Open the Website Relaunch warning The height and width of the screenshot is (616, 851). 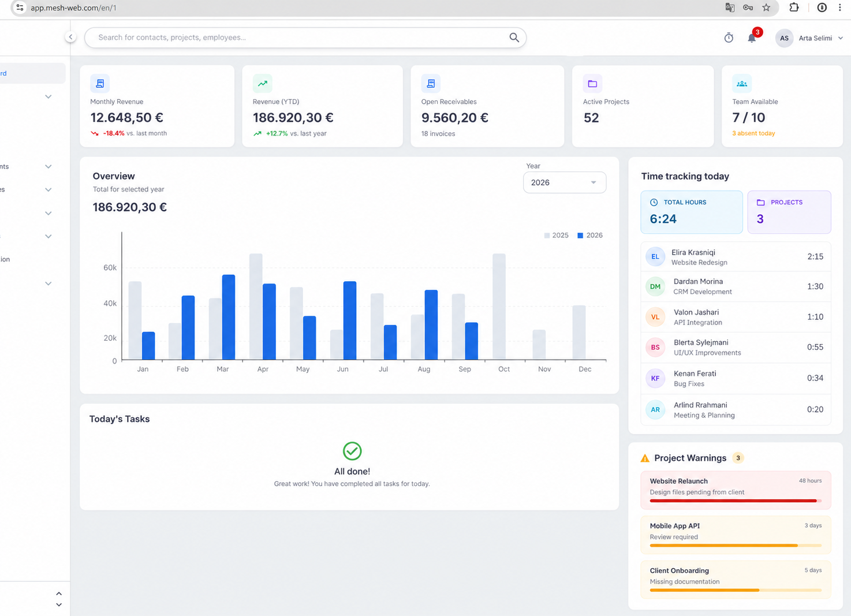pos(736,490)
